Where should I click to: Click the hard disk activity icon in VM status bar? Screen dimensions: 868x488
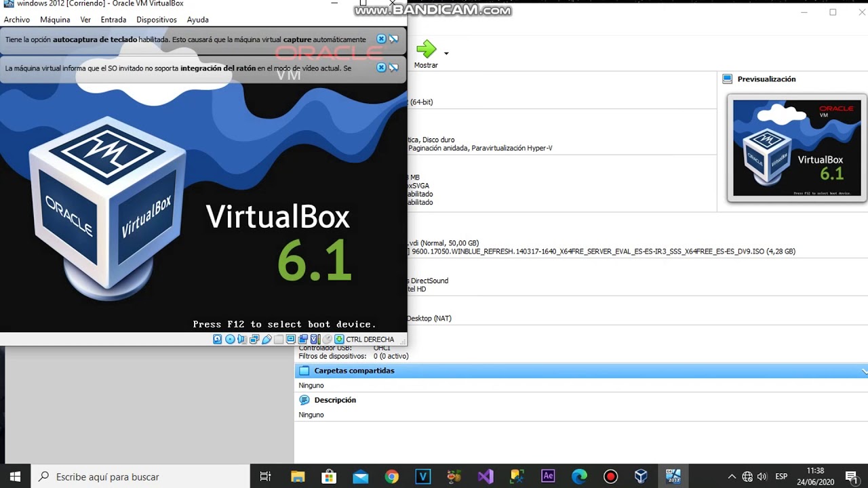tap(218, 339)
